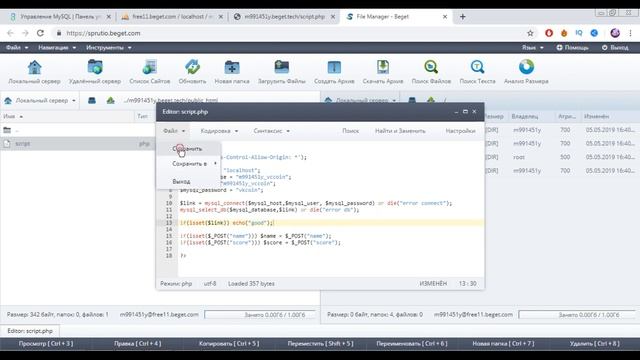Click Просмотр [Ctrl + 3] button
Viewport: 640px width, 360px height.
(x=46, y=344)
